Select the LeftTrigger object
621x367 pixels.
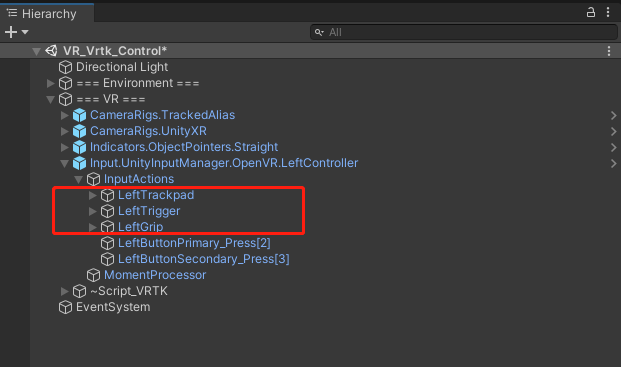click(x=149, y=211)
